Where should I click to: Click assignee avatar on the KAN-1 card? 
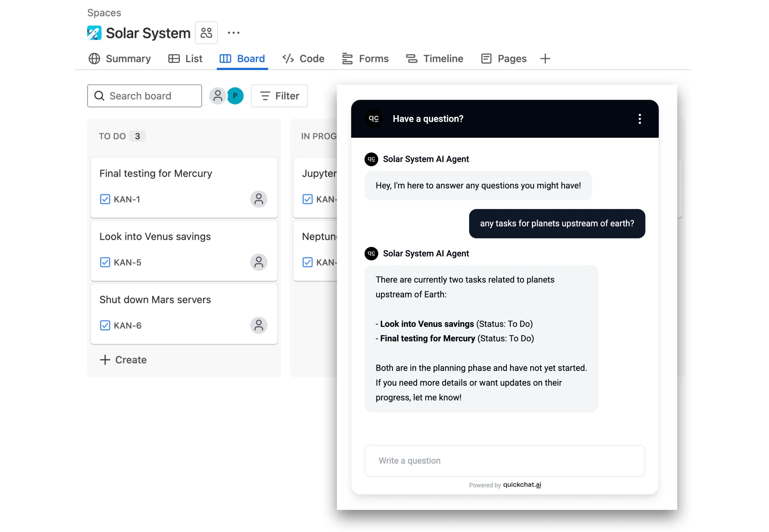[x=259, y=199]
